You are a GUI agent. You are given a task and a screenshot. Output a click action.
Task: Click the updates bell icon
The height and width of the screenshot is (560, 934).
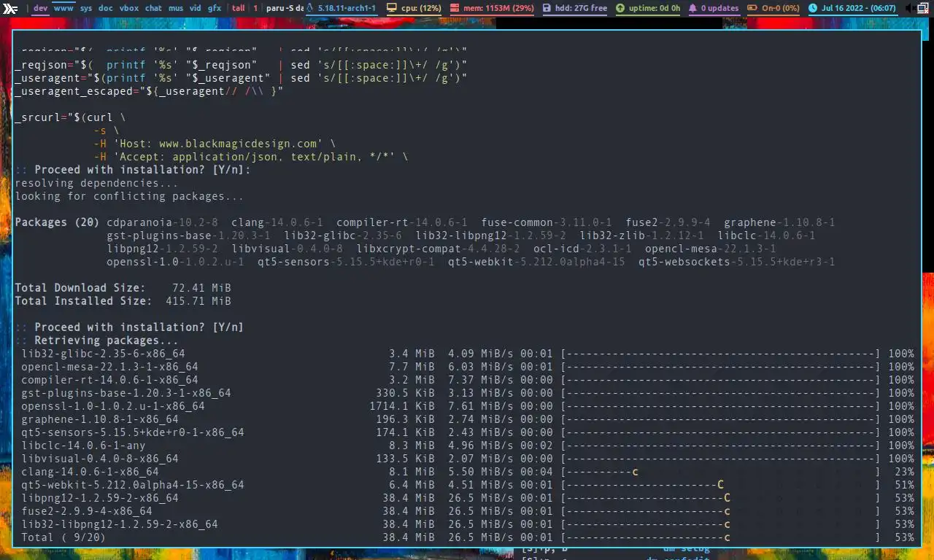692,8
